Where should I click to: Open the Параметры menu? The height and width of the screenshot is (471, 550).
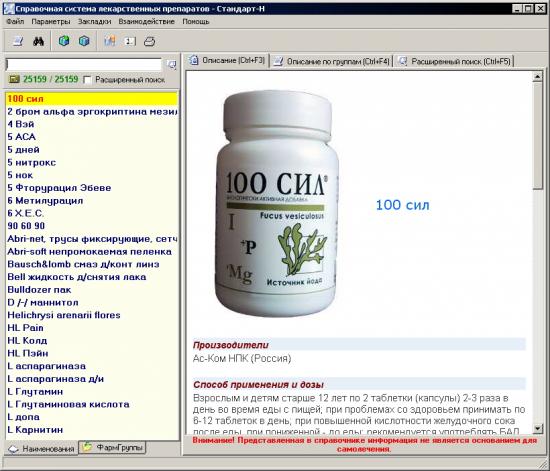51,21
